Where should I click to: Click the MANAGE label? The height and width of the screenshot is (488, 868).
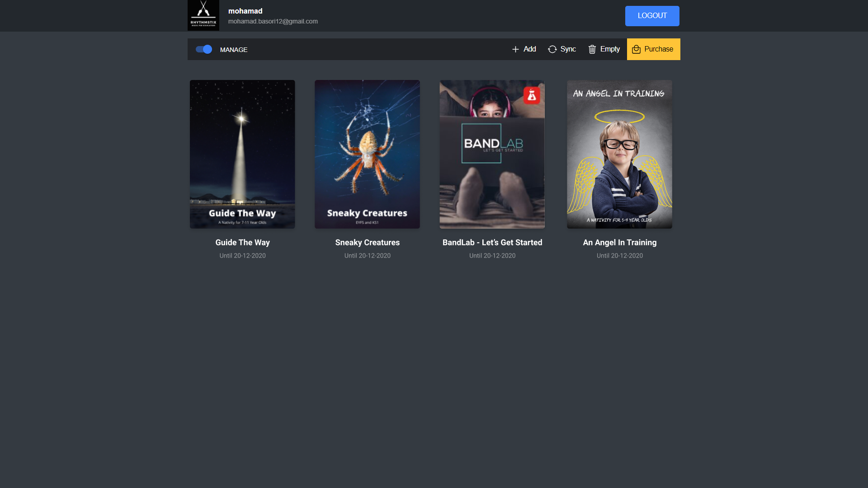233,50
